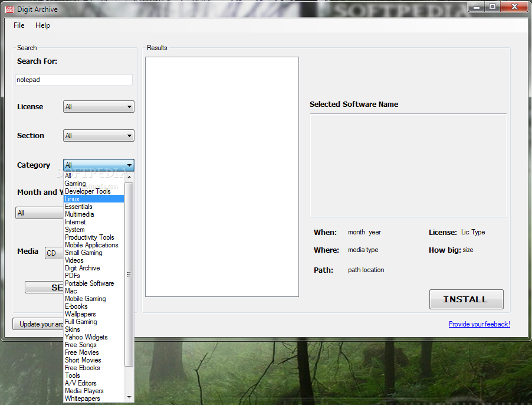Click category list scroll down arrow
The height and width of the screenshot is (405, 532).
[x=129, y=397]
